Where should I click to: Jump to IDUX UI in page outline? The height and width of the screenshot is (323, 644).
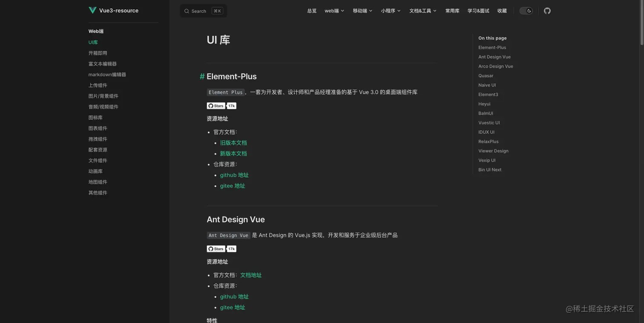[486, 132]
